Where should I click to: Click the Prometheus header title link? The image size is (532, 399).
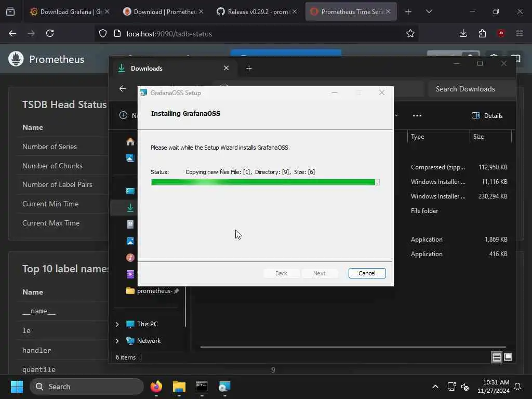[57, 59]
